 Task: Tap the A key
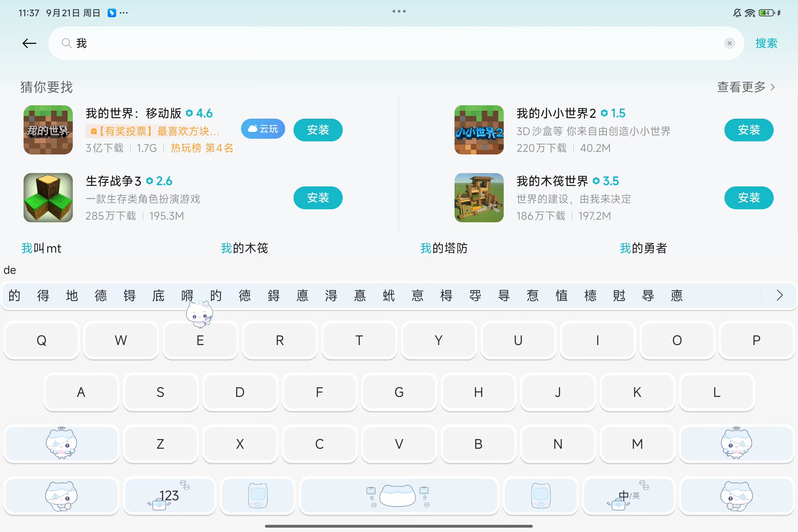[x=81, y=392]
